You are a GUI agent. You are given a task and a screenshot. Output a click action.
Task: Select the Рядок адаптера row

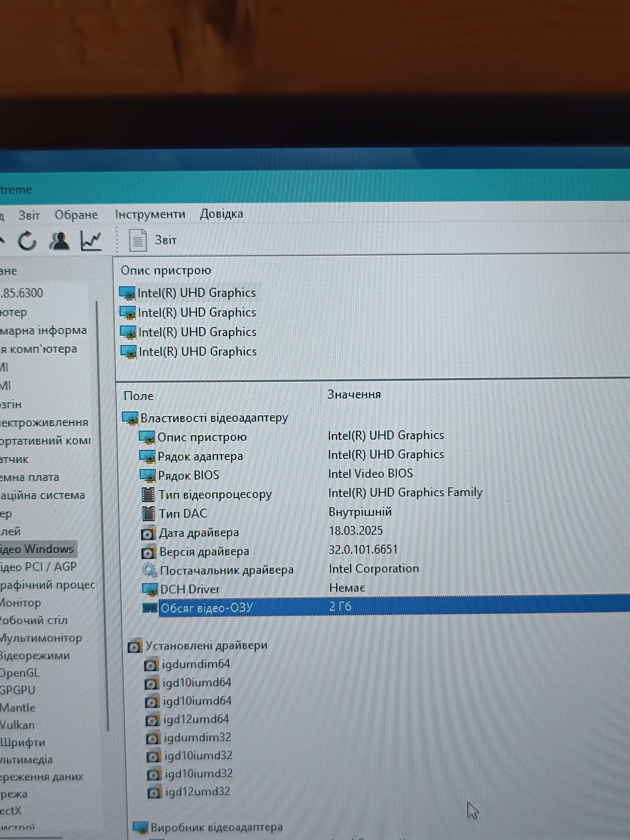click(200, 456)
